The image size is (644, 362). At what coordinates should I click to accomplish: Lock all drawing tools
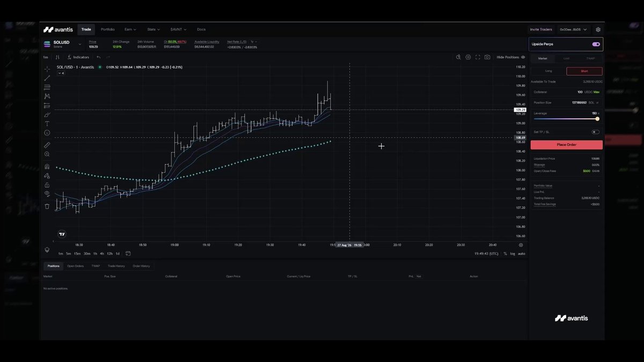(x=47, y=185)
